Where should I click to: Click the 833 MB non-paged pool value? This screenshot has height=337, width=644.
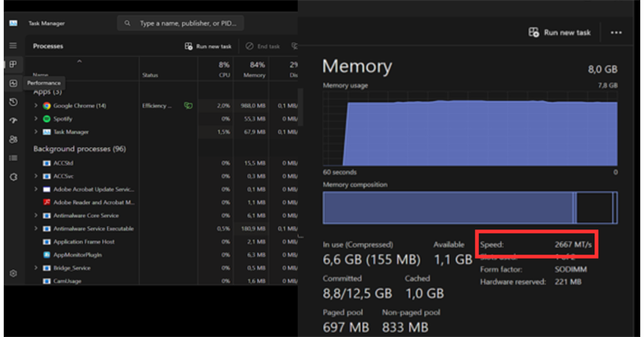click(x=405, y=328)
